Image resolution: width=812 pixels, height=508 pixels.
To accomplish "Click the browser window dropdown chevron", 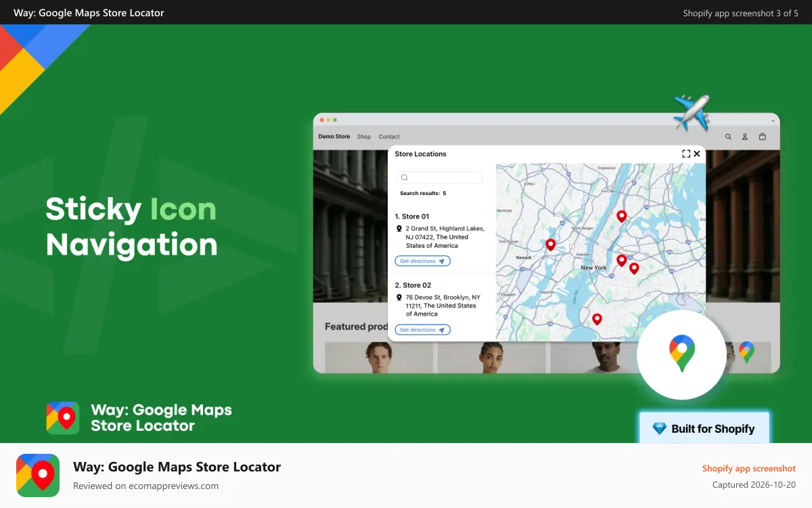I will (773, 120).
